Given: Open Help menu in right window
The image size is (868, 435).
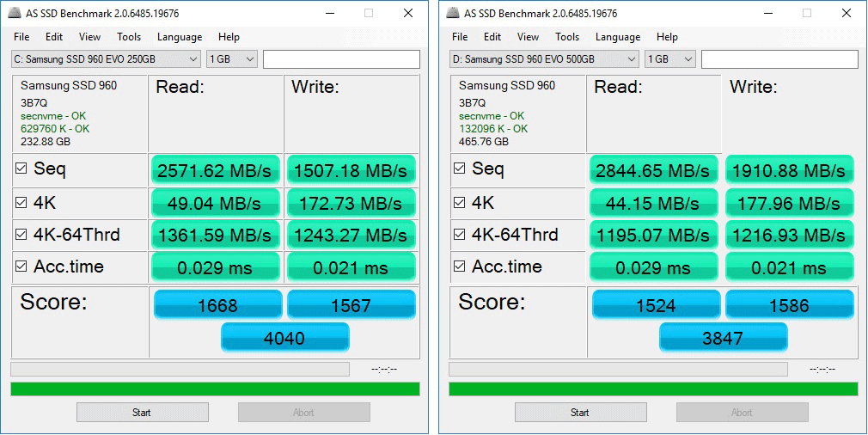Looking at the screenshot, I should point(667,37).
